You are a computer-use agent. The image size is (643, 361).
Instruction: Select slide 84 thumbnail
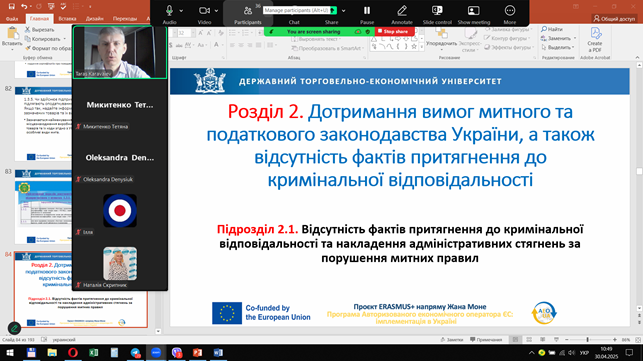(81, 290)
